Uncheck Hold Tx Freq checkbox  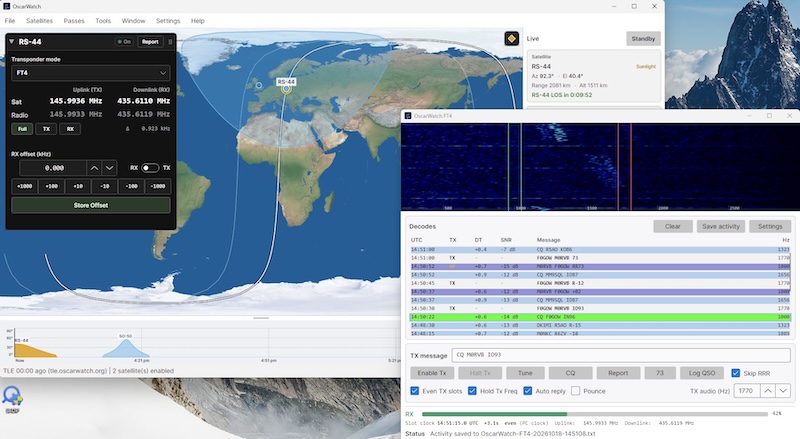pyautogui.click(x=472, y=391)
